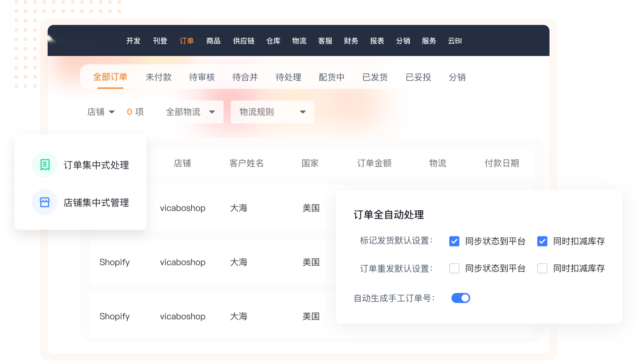This screenshot has height=363, width=644.
Task: Expand the 店铺 store filter dropdown
Action: tap(101, 112)
